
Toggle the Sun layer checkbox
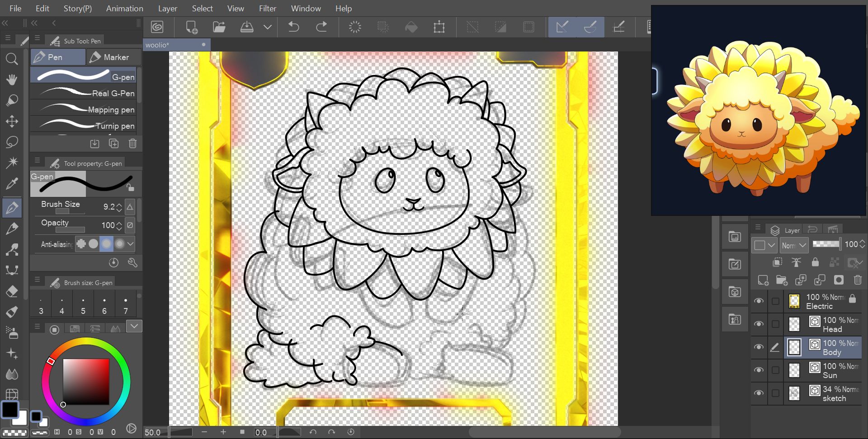pyautogui.click(x=775, y=370)
